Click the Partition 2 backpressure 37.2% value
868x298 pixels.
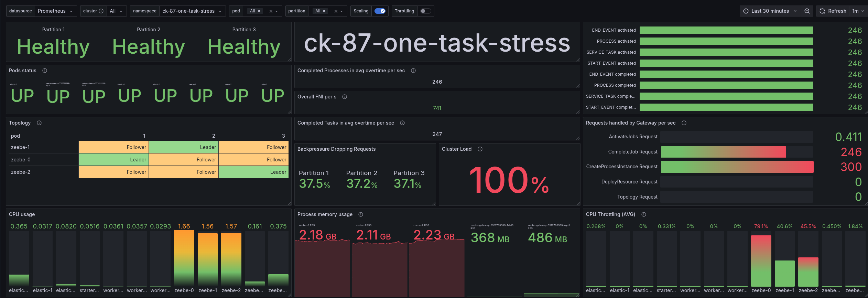(362, 184)
